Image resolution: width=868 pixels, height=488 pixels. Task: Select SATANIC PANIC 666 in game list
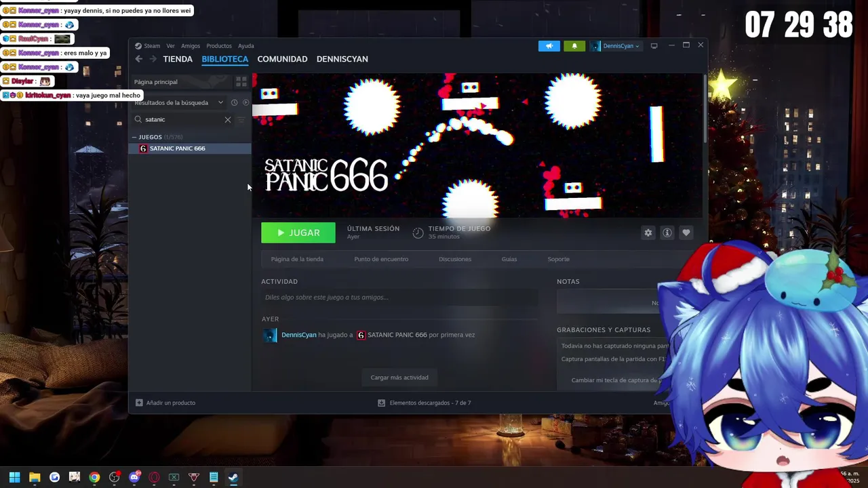pyautogui.click(x=190, y=148)
